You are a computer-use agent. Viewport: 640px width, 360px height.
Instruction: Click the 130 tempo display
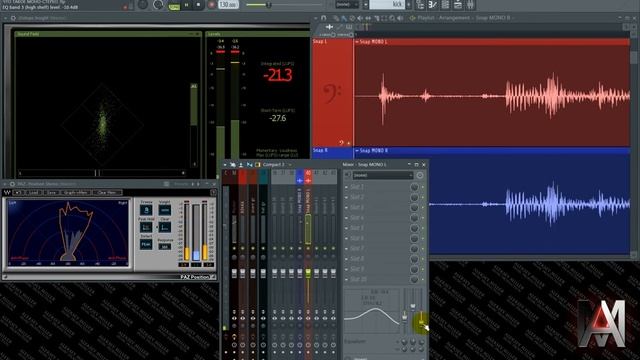(x=228, y=4)
